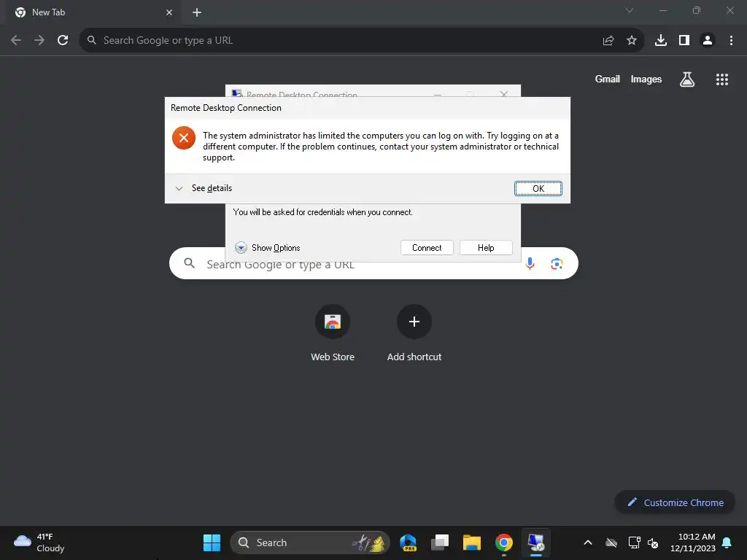Open Chrome three-dot menu

(731, 41)
